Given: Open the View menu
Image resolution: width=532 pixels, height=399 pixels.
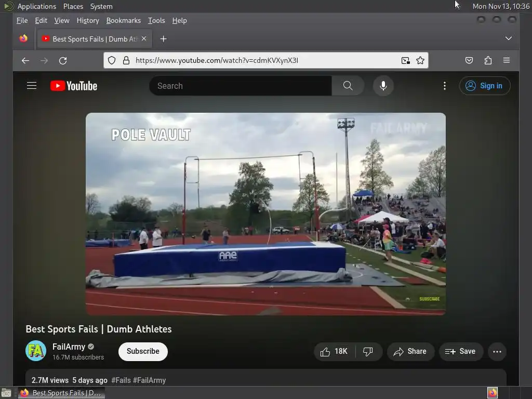Looking at the screenshot, I should (62, 20).
